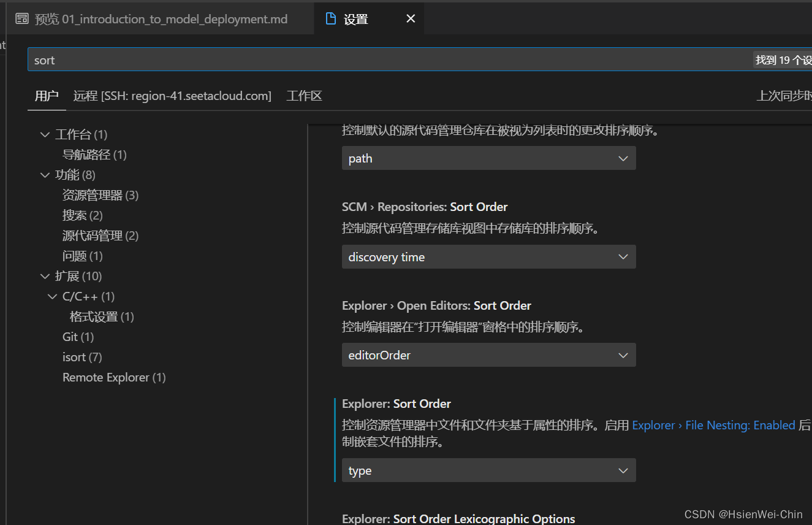Switch to the 工作区 settings scope
This screenshot has height=525, width=812.
[304, 95]
